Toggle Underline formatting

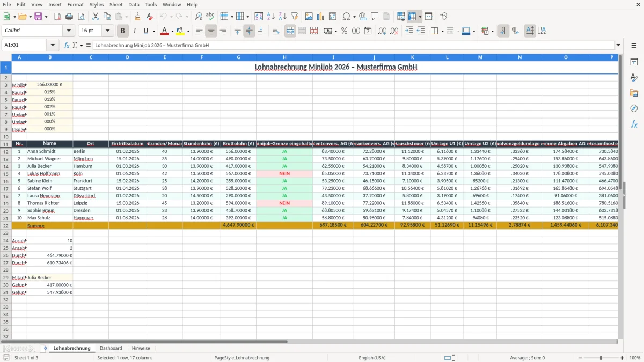point(145,31)
